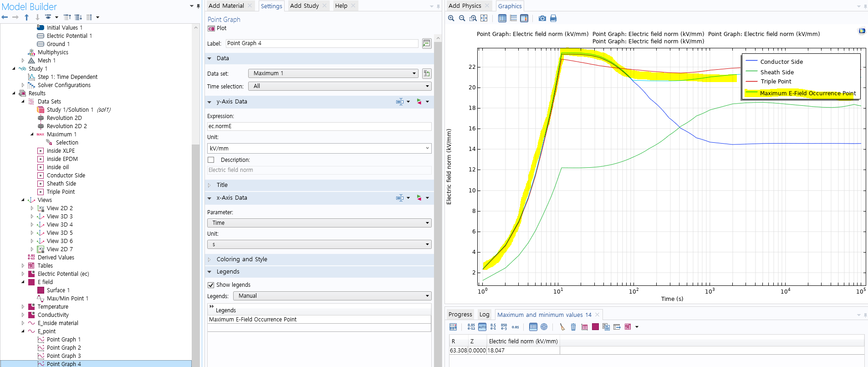
Task: Uncheck the Show legends checkbox
Action: 211,285
